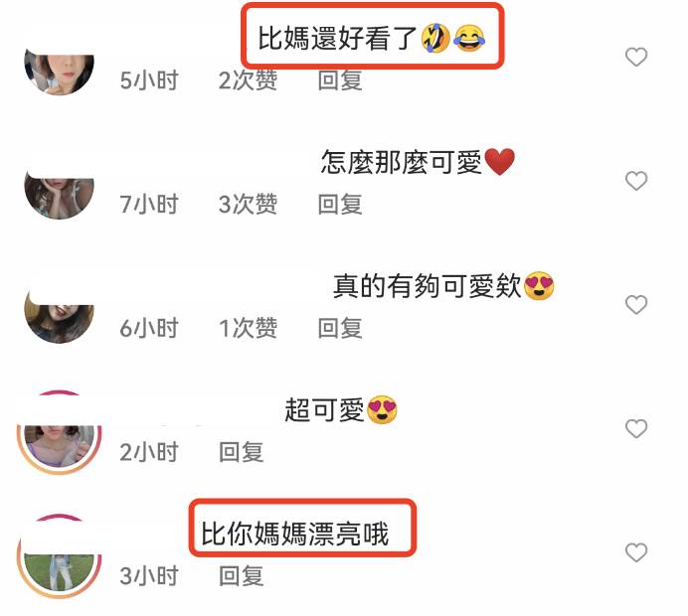This screenshot has height=616, width=688.
Task: Open avatar of the 5小时 commenter
Action: click(60, 73)
